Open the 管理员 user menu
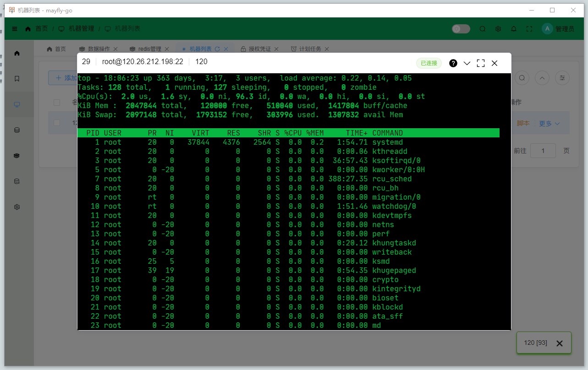The image size is (588, 370). coord(565,29)
